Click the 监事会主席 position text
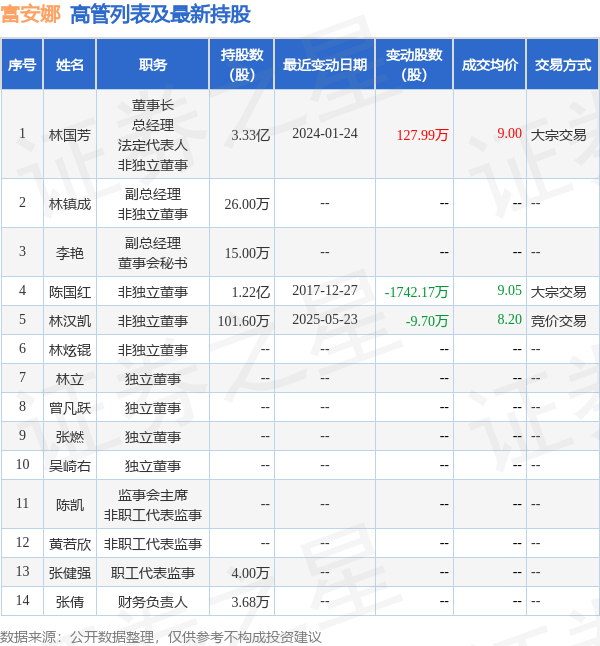Image resolution: width=600 pixels, height=646 pixels. tap(153, 495)
